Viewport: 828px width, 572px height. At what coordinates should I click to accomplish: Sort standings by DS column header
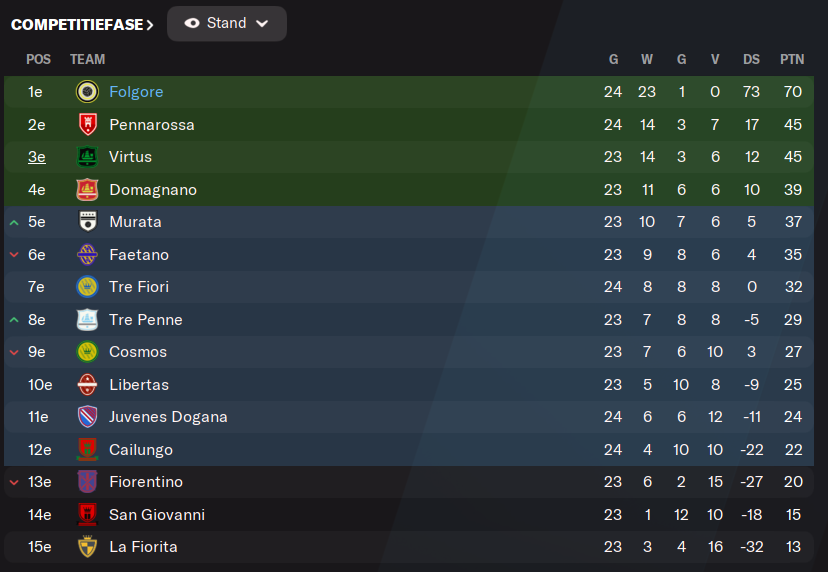click(751, 59)
